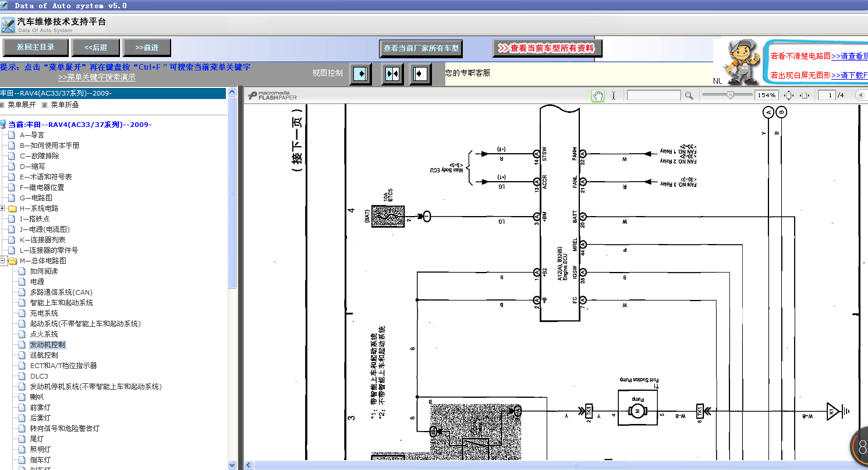Go to previous page with round arrow

pos(860,95)
